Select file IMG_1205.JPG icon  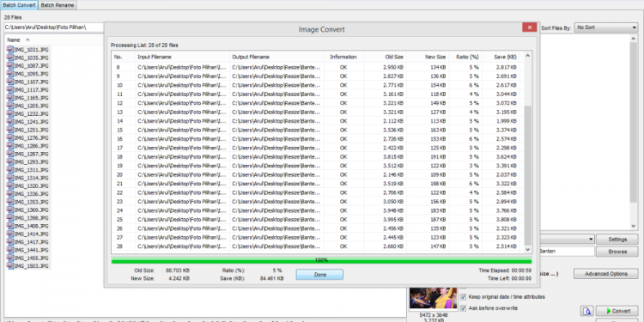coord(10,105)
